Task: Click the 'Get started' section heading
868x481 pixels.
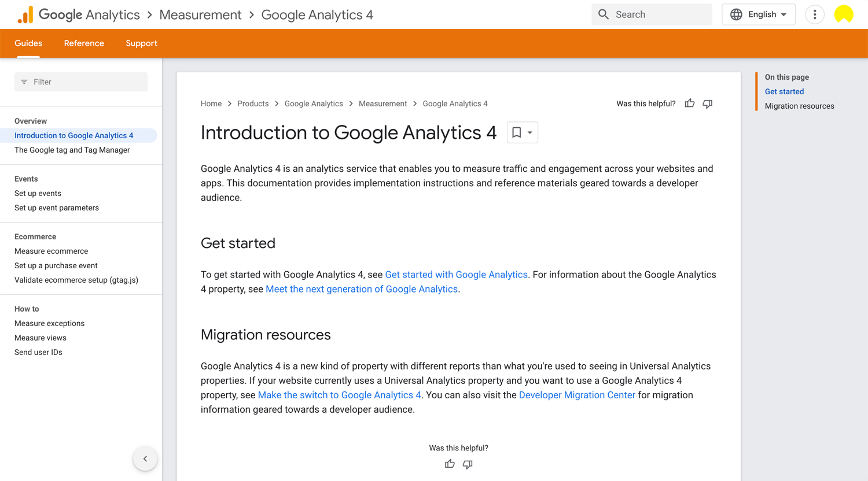Action: click(238, 243)
